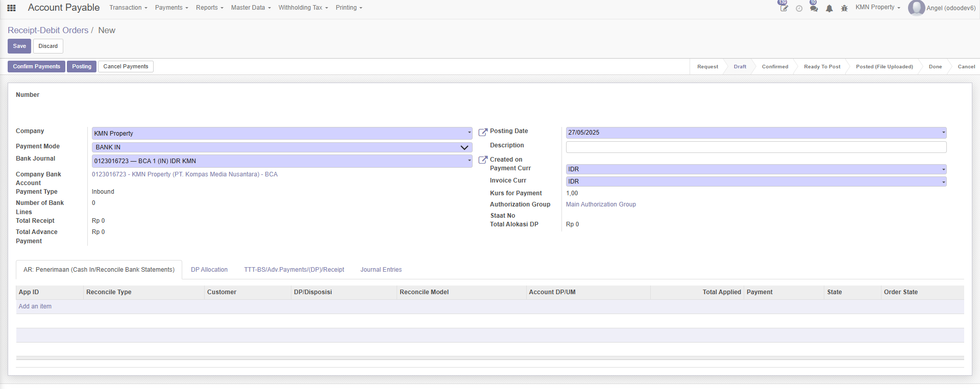
Task: Open Bank Journal external link icon
Action: 483,160
